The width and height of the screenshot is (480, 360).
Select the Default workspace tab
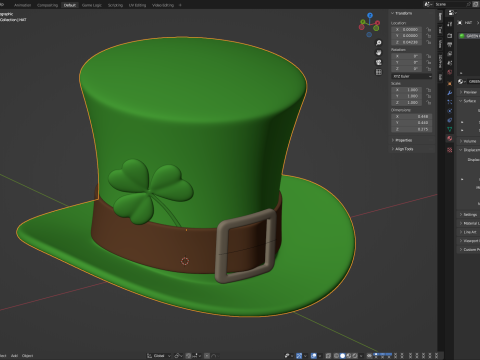click(x=70, y=5)
